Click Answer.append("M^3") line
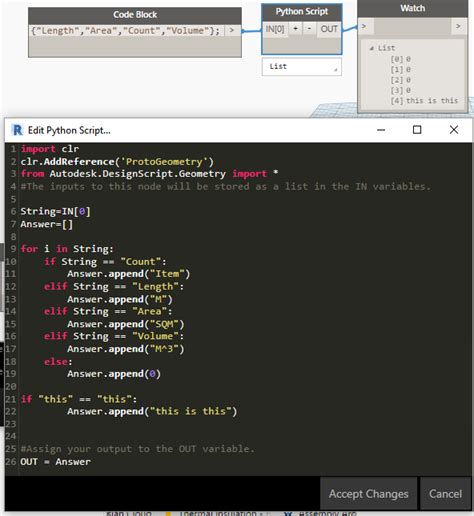 tap(126, 349)
